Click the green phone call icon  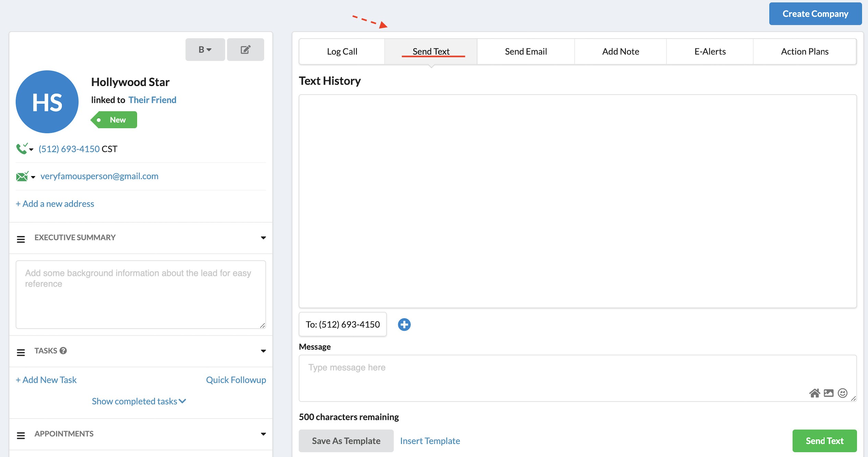coord(22,149)
